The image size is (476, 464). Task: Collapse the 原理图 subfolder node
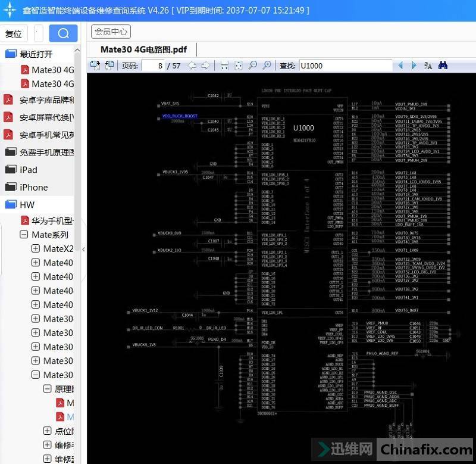[x=48, y=389]
